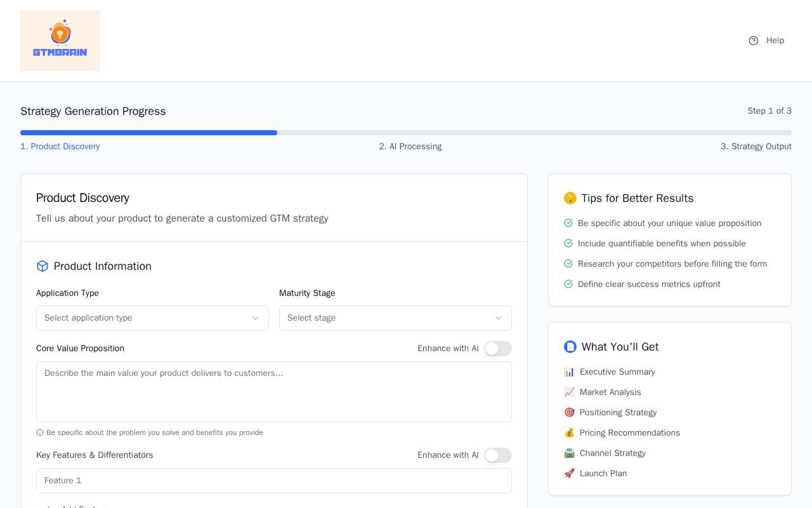Click the bar chart icon beside Executive Summary
Image resolution: width=812 pixels, height=508 pixels.
[569, 371]
